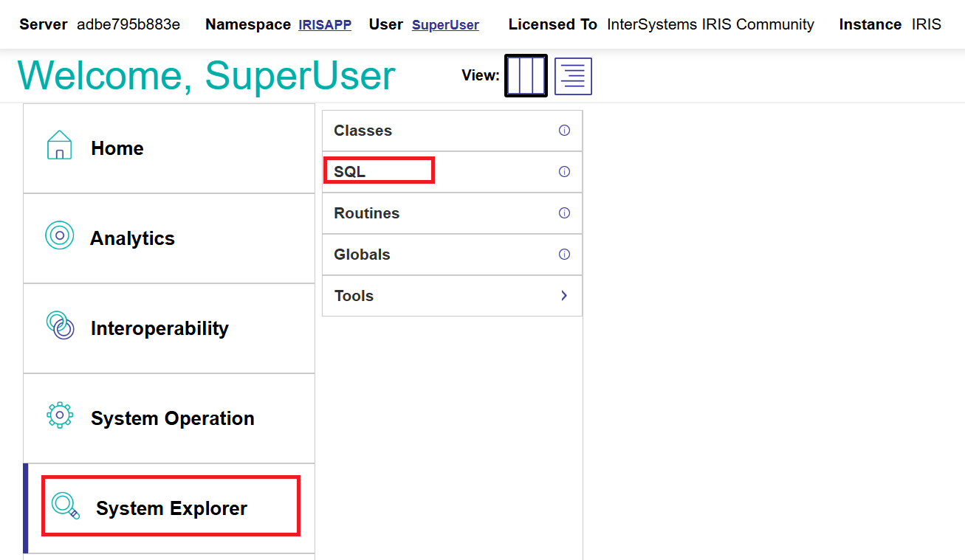This screenshot has width=965, height=560.
Task: Click the SuperUser user link
Action: click(x=445, y=25)
